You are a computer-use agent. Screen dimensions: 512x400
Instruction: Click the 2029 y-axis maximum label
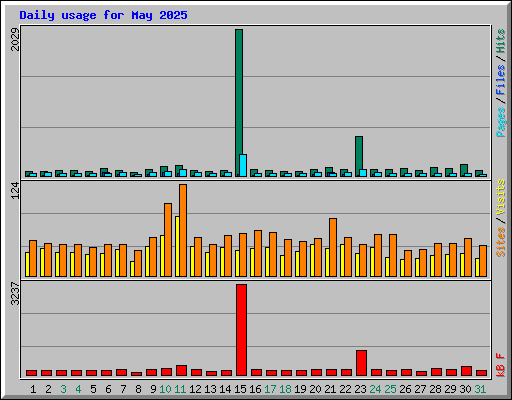click(x=15, y=40)
